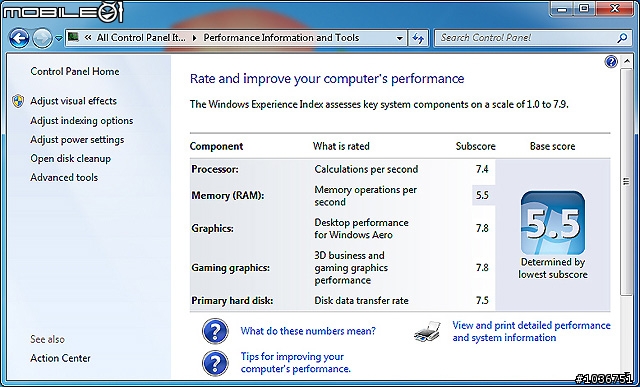Click the printer icon
Viewport: 640px width, 387px height.
click(427, 331)
